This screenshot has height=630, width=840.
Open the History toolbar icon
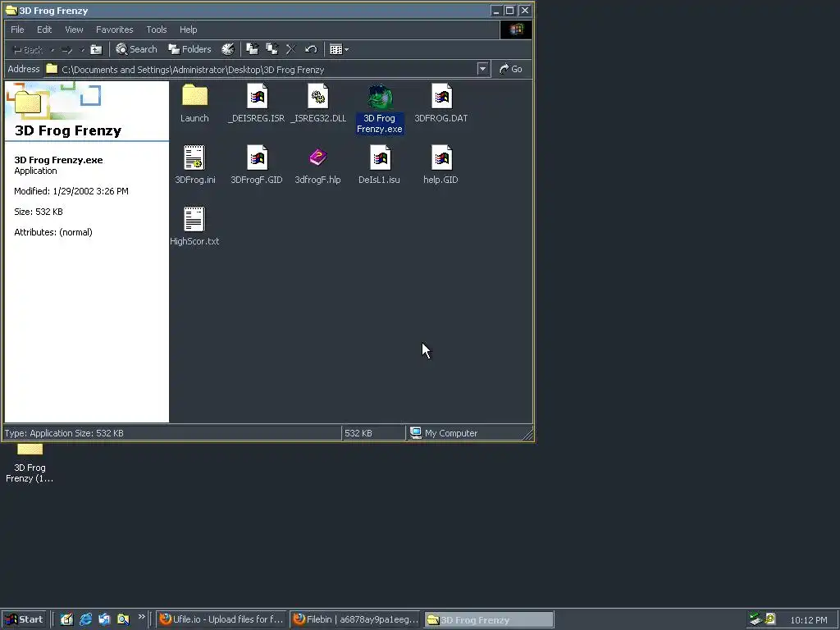click(x=228, y=49)
